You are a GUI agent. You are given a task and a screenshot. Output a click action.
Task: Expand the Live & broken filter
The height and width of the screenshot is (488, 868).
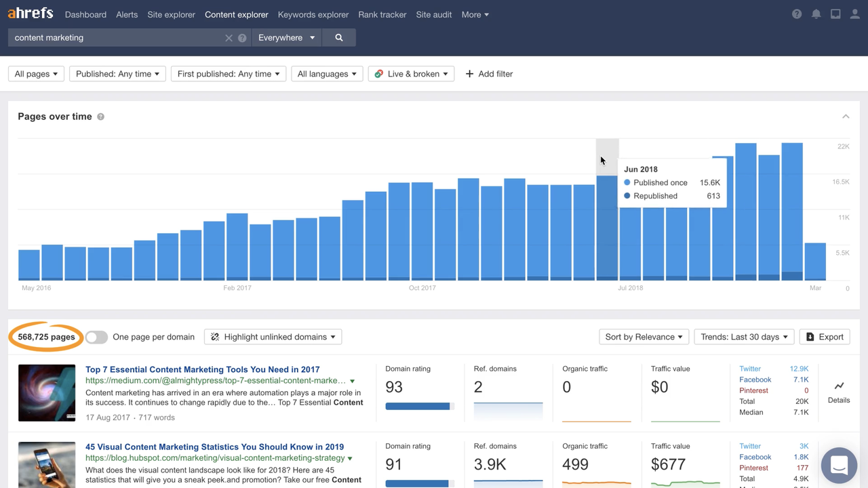[411, 74]
